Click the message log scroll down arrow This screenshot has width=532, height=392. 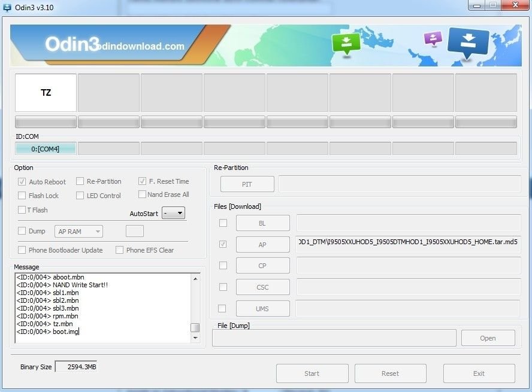(x=195, y=338)
